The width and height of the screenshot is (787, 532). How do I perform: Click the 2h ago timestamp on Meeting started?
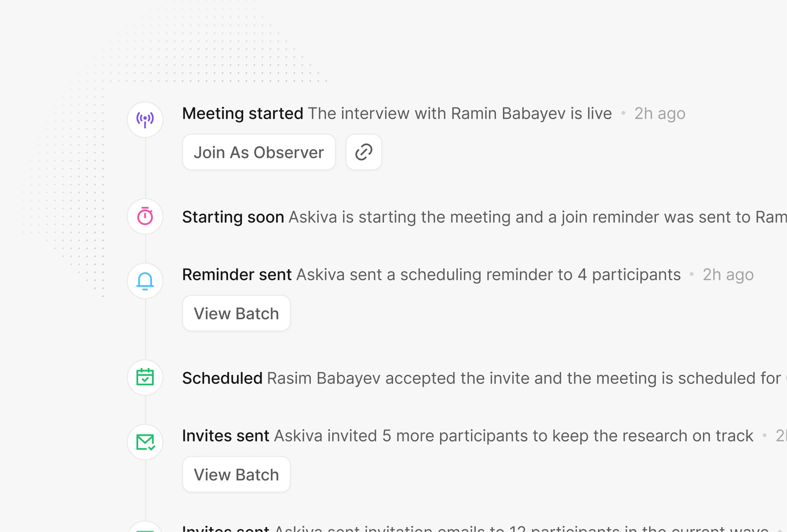659,114
